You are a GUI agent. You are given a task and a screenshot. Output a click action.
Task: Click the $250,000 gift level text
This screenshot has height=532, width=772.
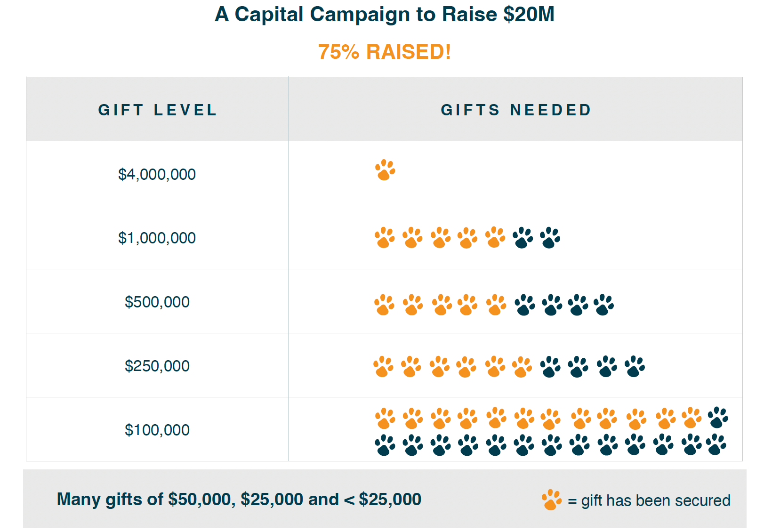click(x=157, y=366)
